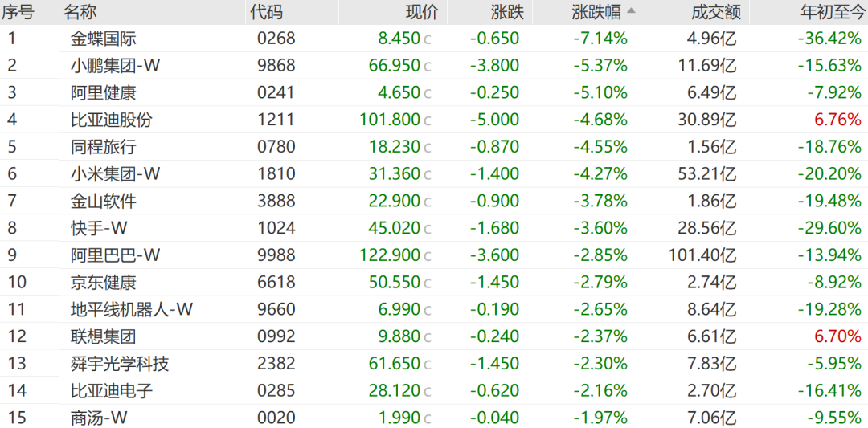Screen dimensions: 868x428
Task: Open 比亚迪股份 stock details
Action: (111, 120)
